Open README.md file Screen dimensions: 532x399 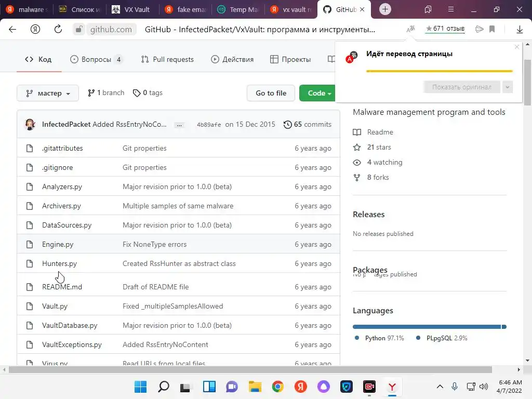tap(62, 287)
